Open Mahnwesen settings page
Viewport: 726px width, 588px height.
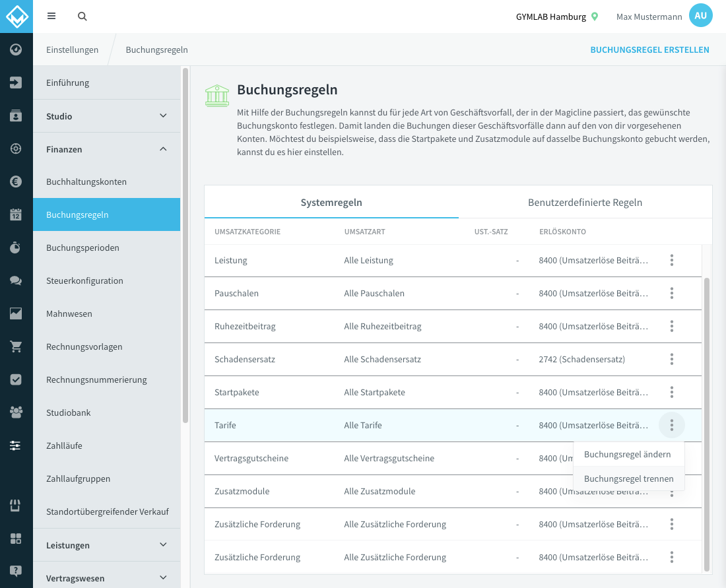tap(106, 313)
